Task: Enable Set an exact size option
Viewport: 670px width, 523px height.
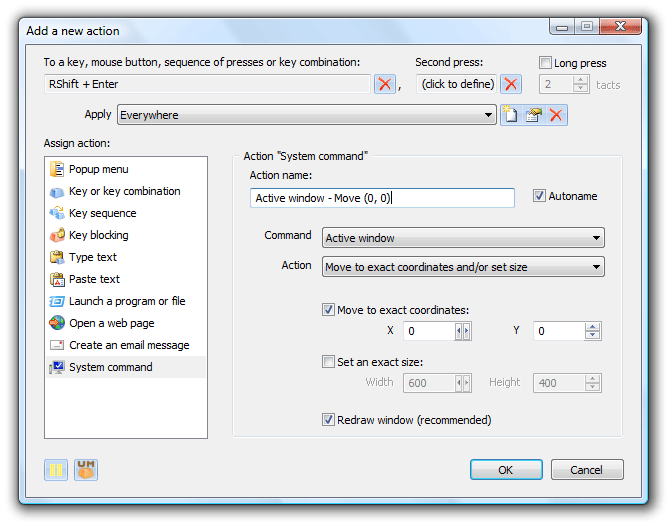Action: [329, 362]
